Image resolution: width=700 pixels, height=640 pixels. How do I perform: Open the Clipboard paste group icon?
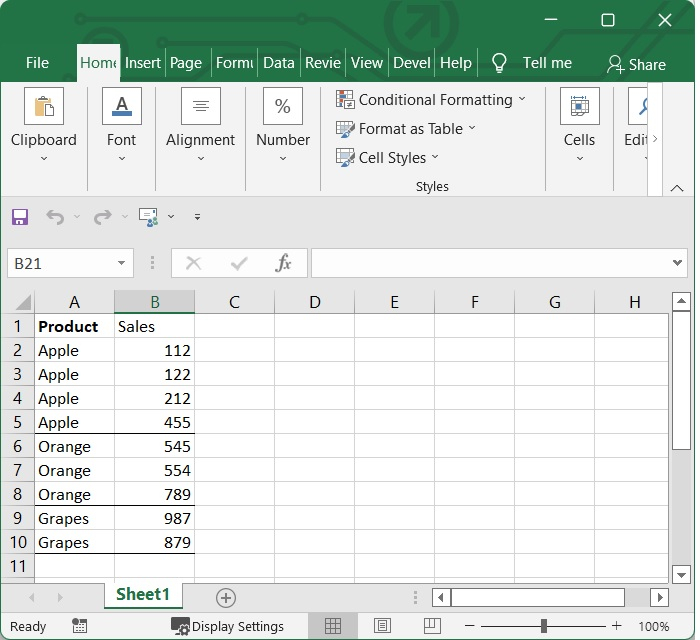click(43, 107)
